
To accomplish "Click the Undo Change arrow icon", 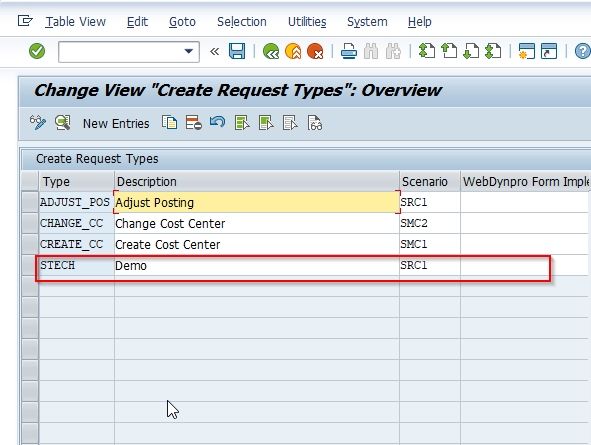I will coord(217,122).
